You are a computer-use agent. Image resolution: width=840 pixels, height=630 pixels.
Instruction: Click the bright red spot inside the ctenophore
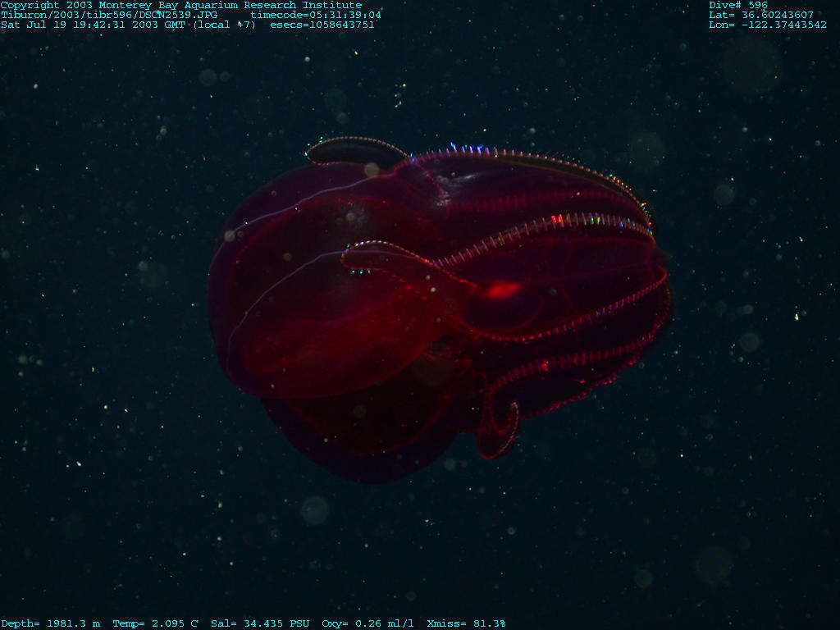coord(501,290)
